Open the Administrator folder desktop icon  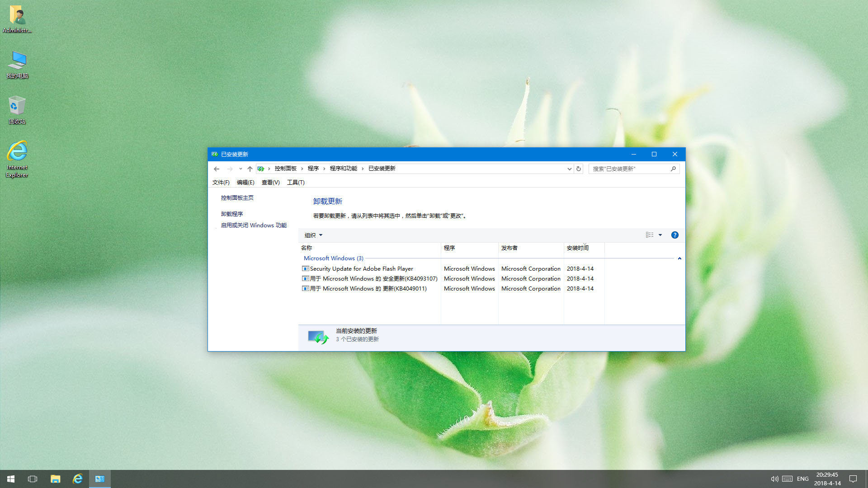point(17,19)
